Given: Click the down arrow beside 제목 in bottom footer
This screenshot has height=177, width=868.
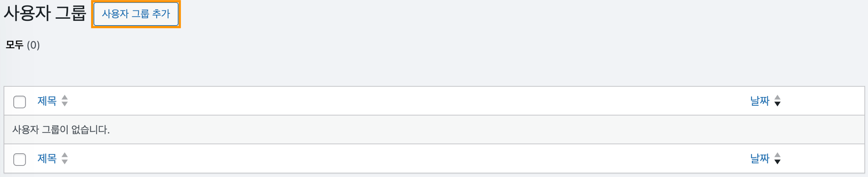Looking at the screenshot, I should (65, 162).
